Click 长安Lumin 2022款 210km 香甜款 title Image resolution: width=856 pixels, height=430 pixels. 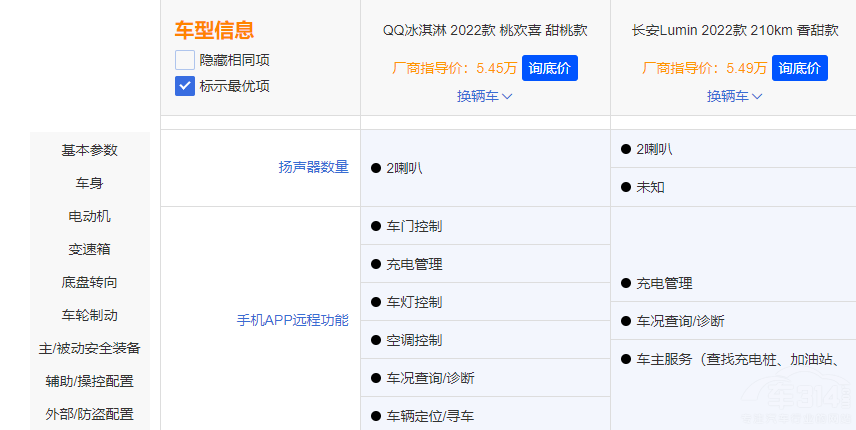coord(735,30)
